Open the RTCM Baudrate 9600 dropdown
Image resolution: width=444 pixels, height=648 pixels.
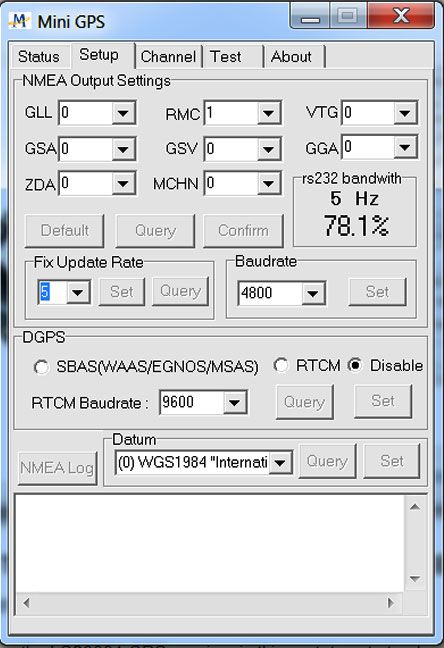[x=235, y=402]
